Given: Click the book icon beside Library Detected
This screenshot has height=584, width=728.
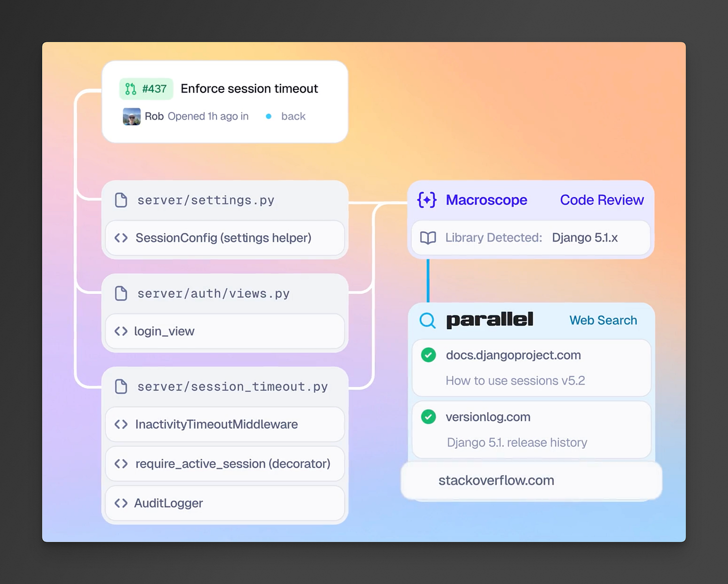Looking at the screenshot, I should click(428, 238).
